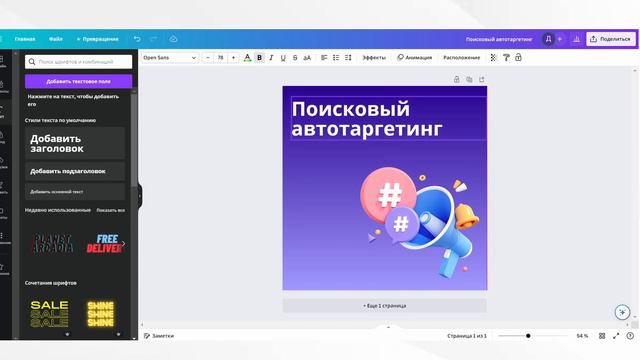Select the SALE font combination
Image resolution: width=640 pixels, height=360 pixels.
(49, 314)
